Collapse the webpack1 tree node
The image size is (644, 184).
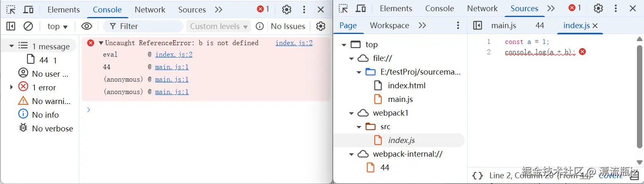click(351, 113)
